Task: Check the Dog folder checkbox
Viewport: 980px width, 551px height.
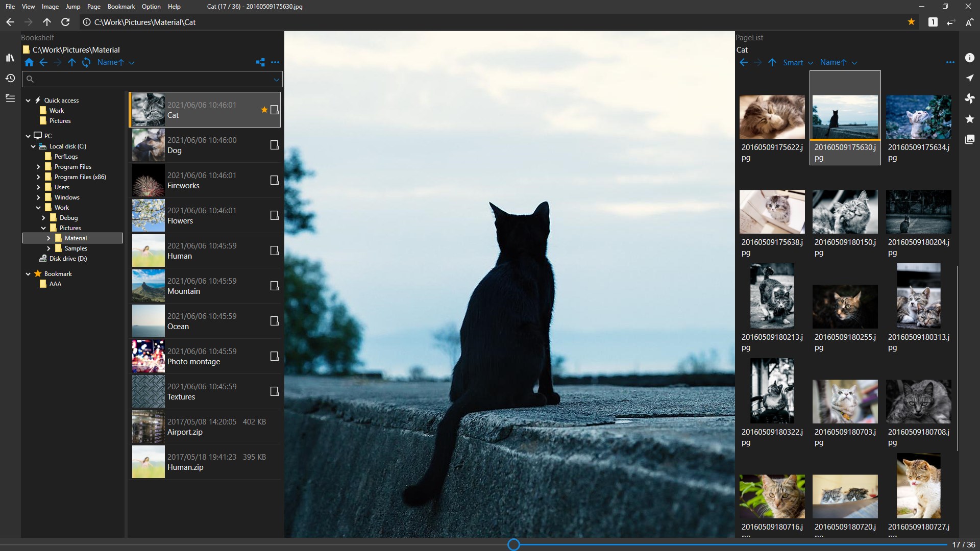Action: pyautogui.click(x=274, y=145)
